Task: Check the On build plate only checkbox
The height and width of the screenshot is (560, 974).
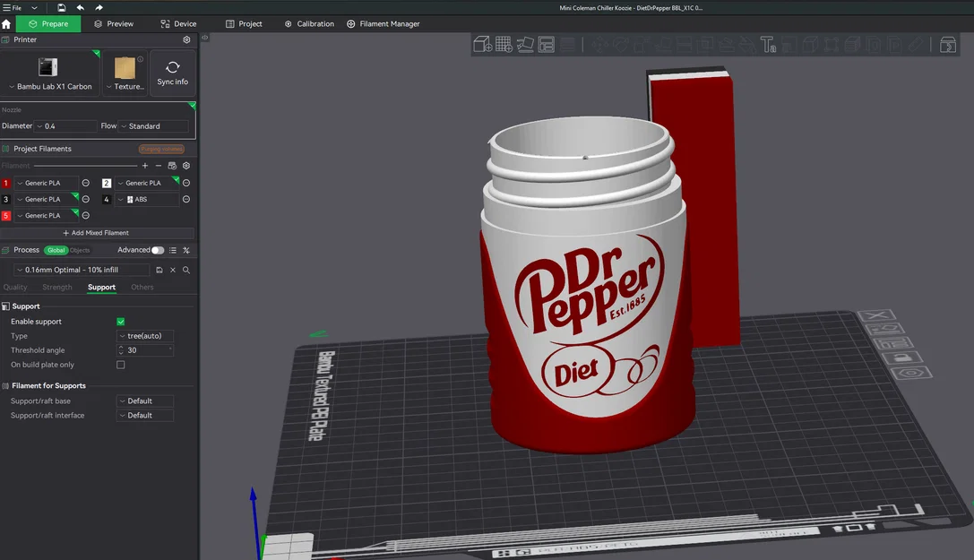Action: [x=120, y=365]
